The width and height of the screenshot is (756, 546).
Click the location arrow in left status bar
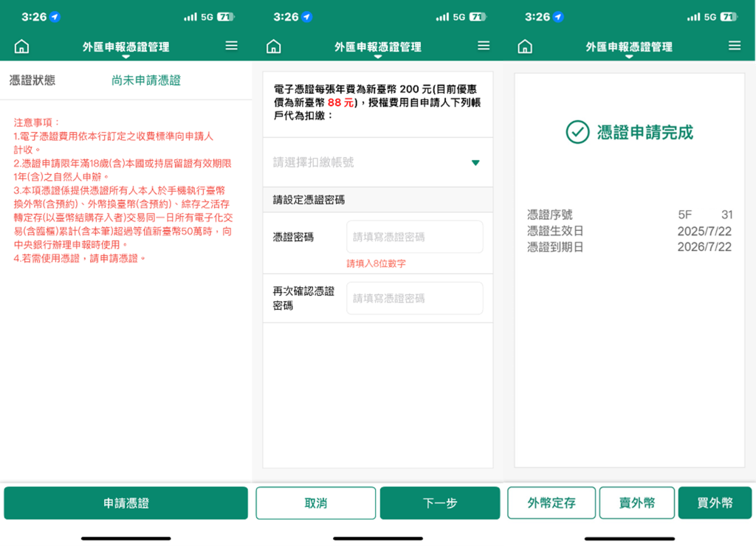[x=55, y=17]
